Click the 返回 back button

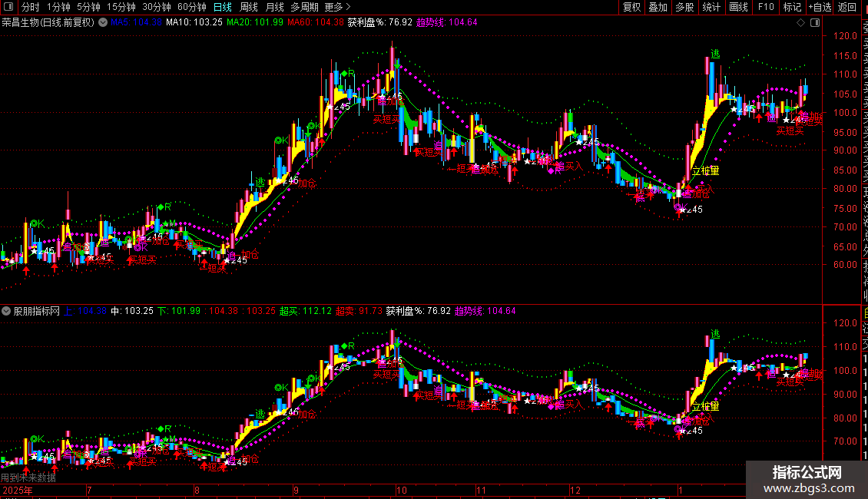847,7
